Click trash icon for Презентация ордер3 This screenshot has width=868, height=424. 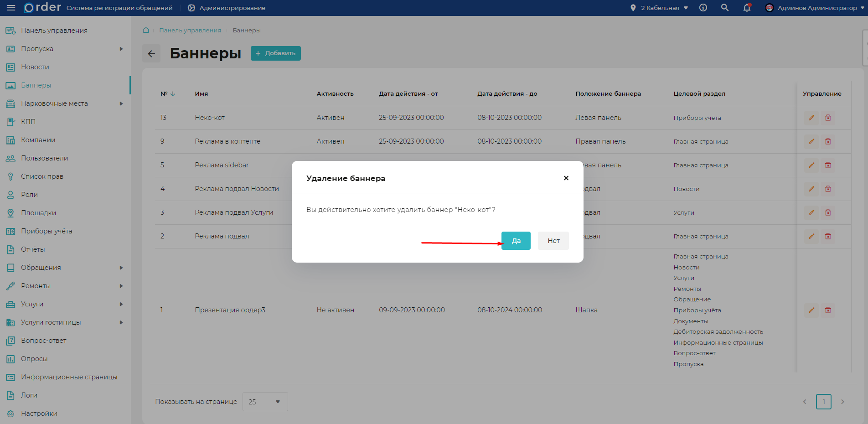tap(828, 310)
